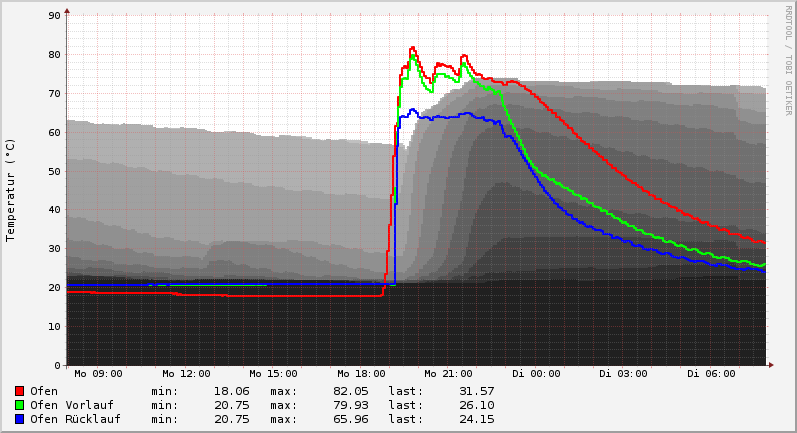Click the "Di 00:00" time axis label
Screen dimensions: 797x433
point(536,374)
